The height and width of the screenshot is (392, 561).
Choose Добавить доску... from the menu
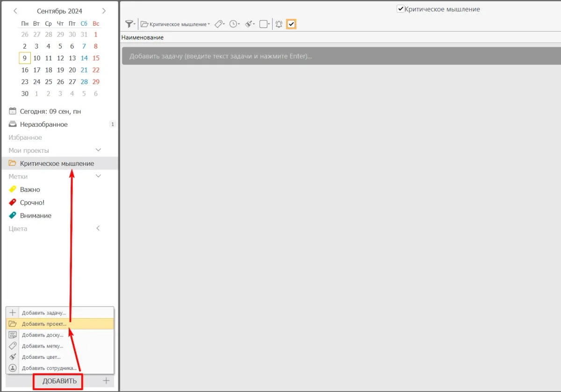tap(42, 335)
